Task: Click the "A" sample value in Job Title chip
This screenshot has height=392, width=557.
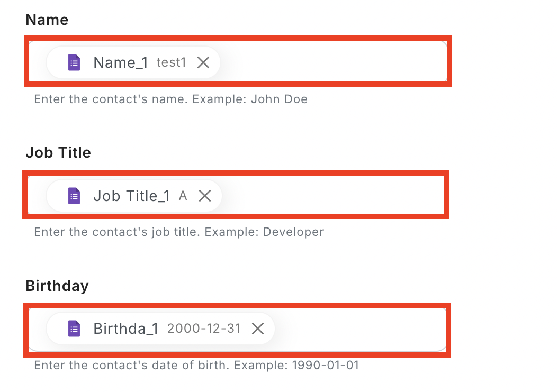Action: point(183,196)
